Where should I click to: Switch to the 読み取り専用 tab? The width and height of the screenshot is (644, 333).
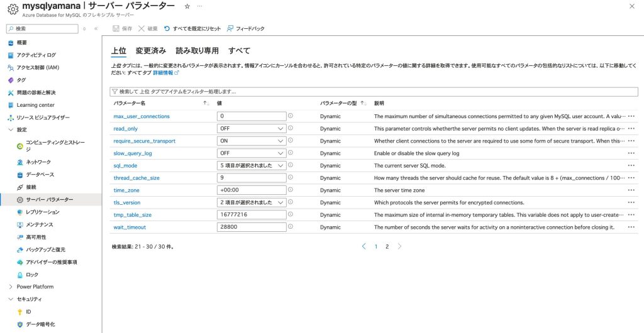(x=197, y=51)
